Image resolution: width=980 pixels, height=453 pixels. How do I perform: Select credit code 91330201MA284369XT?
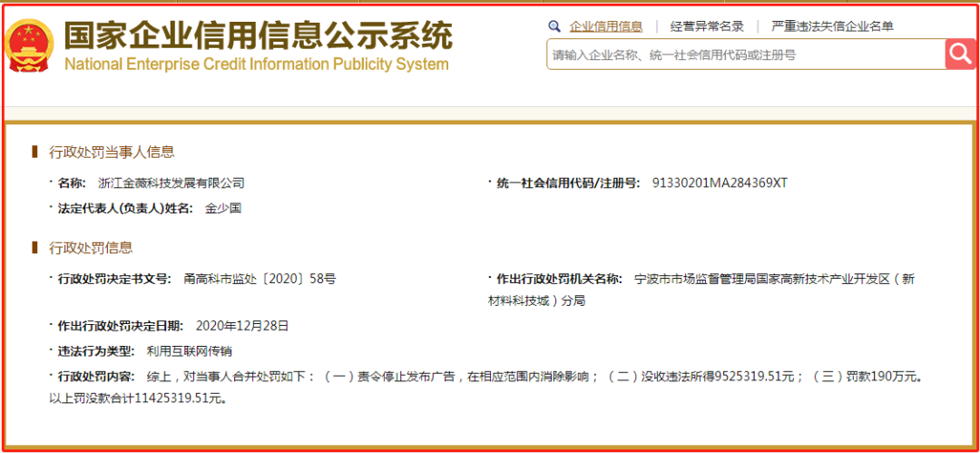tap(720, 183)
